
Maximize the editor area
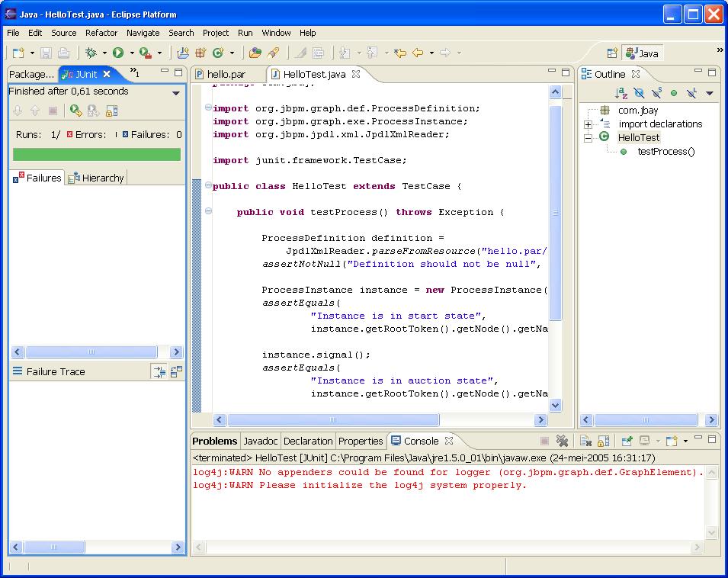tap(566, 72)
